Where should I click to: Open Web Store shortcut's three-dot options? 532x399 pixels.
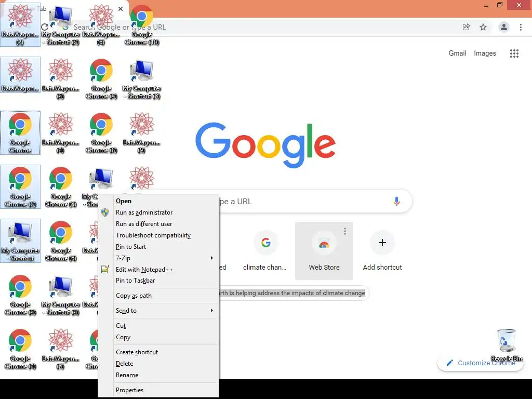click(345, 231)
